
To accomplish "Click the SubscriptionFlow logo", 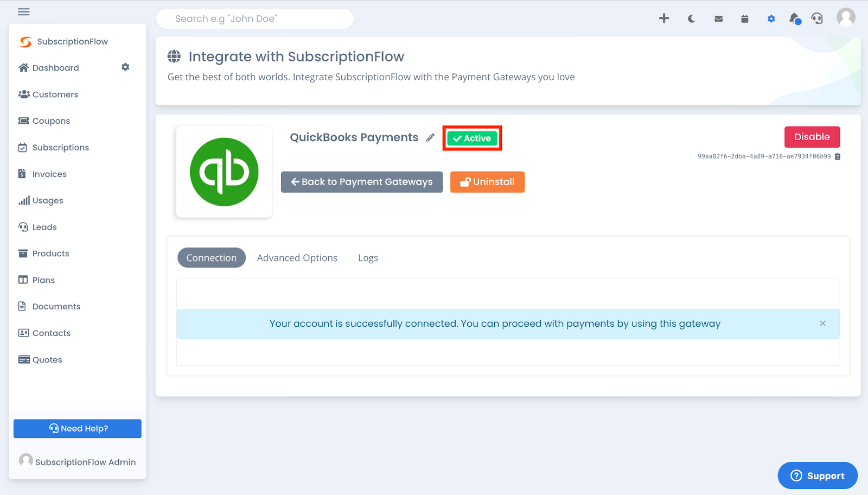I will [63, 41].
